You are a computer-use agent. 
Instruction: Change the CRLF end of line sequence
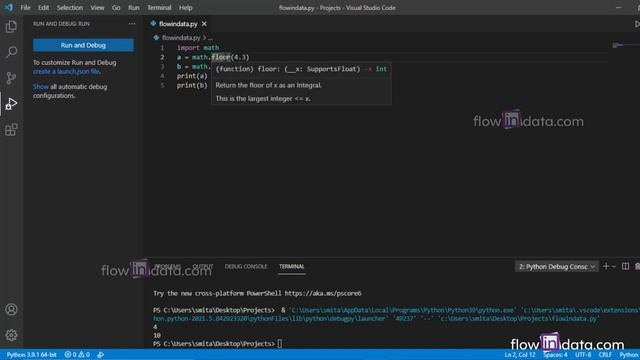(x=605, y=355)
